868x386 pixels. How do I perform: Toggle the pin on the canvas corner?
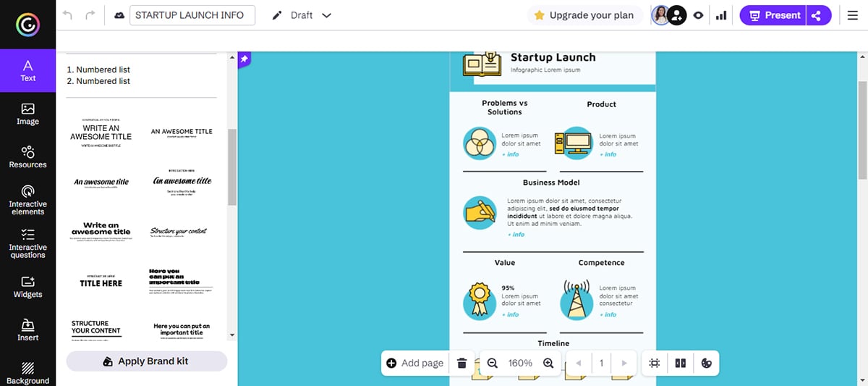coord(244,59)
